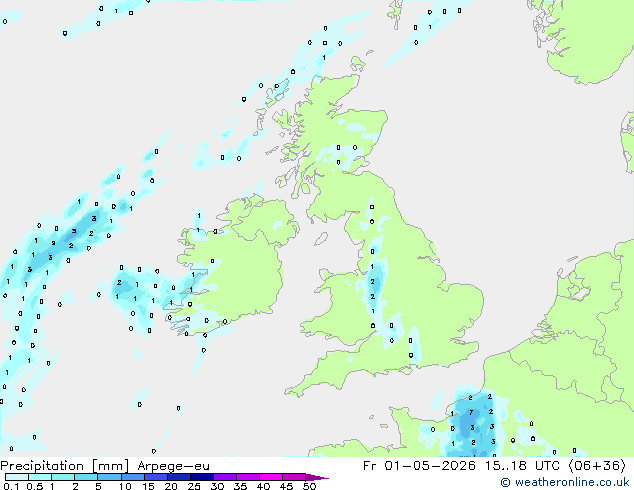634x490 pixels.
Task: Click the 'Precipitation [mm]' title label
Action: tap(65, 466)
